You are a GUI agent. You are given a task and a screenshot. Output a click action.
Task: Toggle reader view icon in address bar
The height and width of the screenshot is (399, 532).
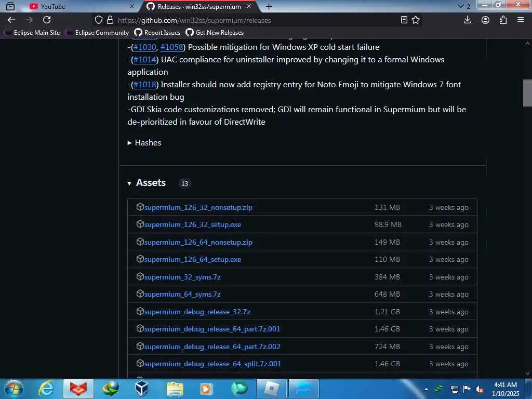pyautogui.click(x=404, y=20)
